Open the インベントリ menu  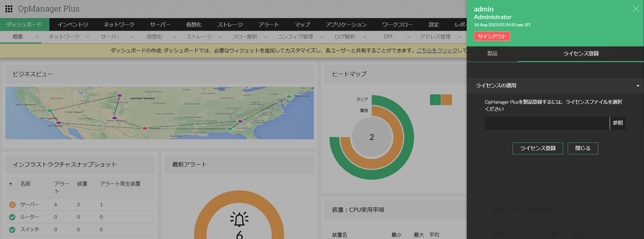point(73,24)
